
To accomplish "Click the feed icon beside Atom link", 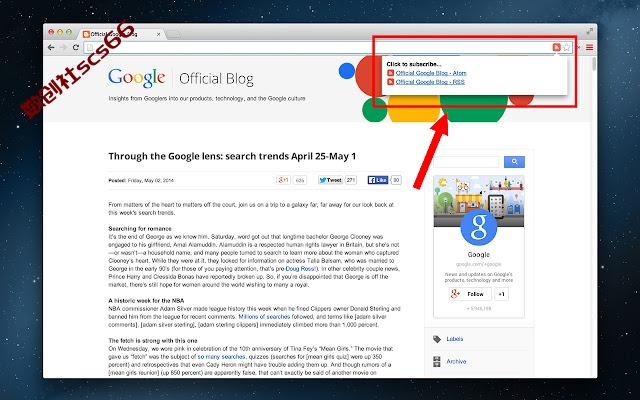I will coord(391,73).
